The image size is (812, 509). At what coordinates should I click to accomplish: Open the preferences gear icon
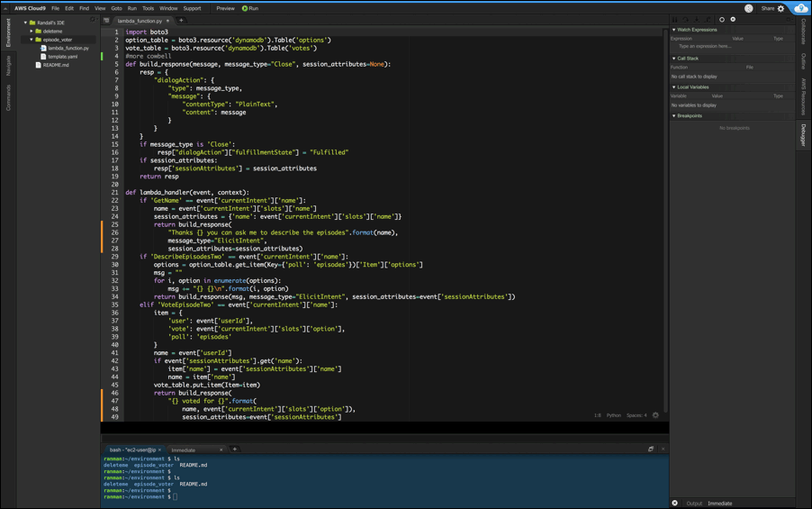[x=781, y=8]
